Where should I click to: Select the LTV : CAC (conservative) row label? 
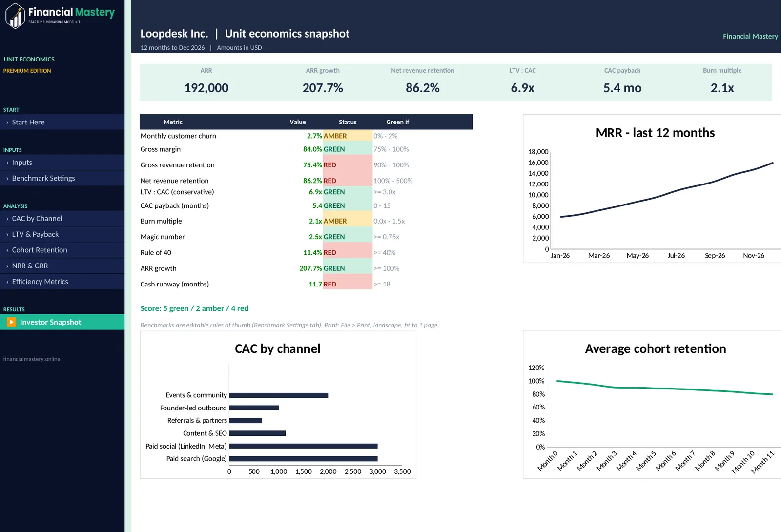coord(177,192)
